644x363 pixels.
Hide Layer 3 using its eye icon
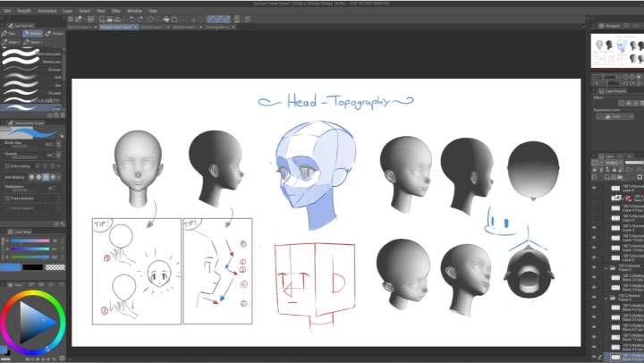(x=594, y=228)
